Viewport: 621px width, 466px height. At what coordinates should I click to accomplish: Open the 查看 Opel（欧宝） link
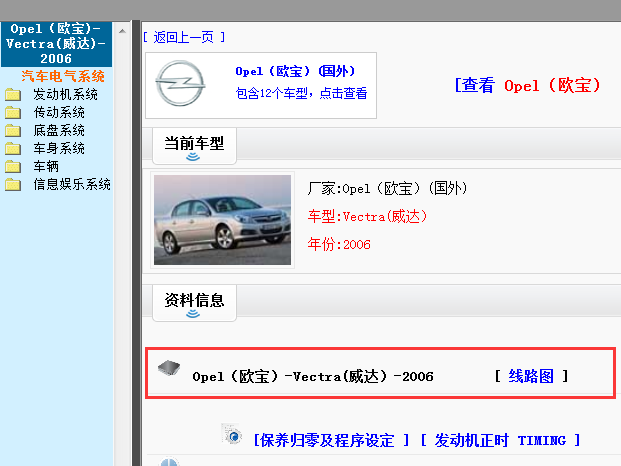coord(527,85)
